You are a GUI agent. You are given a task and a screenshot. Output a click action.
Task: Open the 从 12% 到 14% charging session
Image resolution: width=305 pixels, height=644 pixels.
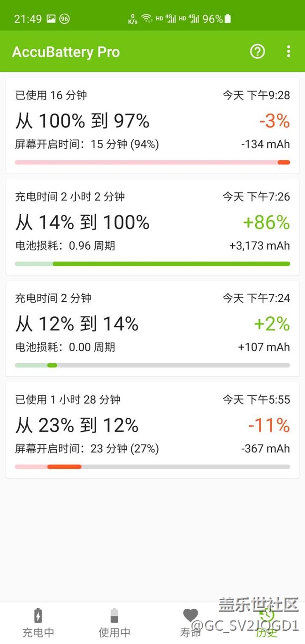tap(152, 324)
